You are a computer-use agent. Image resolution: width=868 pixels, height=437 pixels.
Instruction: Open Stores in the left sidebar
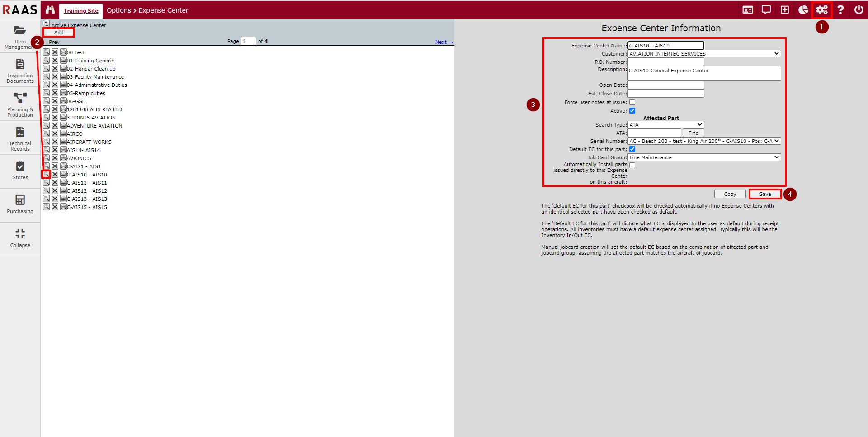pos(20,171)
